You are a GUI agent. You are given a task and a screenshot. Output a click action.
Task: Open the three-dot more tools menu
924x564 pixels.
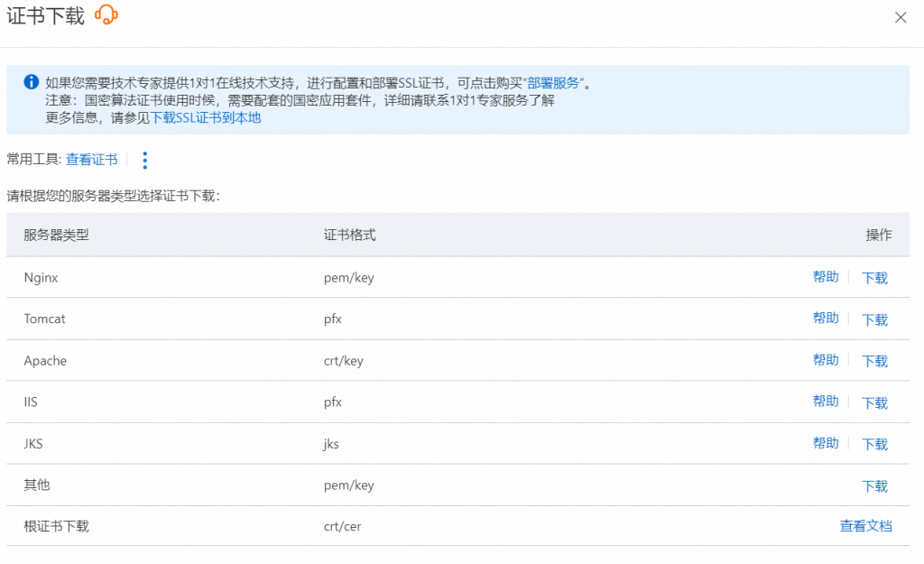145,160
